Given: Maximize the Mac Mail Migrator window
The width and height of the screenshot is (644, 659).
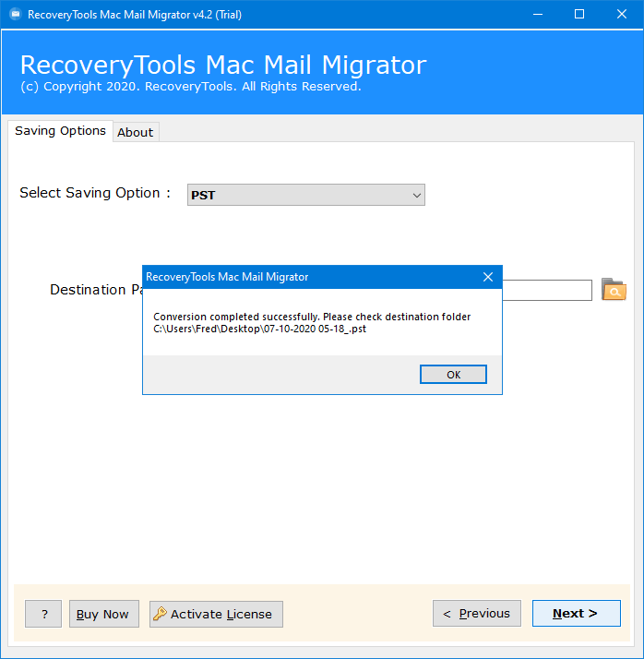Looking at the screenshot, I should point(579,14).
